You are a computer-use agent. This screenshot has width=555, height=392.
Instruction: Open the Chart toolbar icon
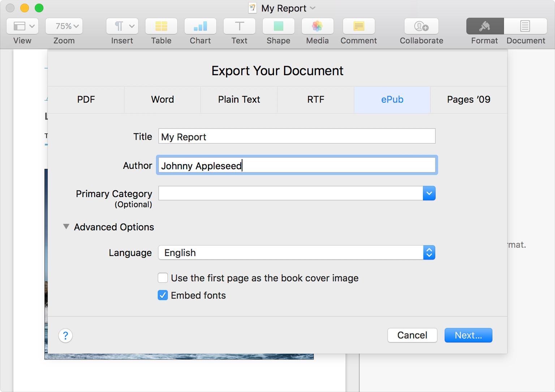200,26
